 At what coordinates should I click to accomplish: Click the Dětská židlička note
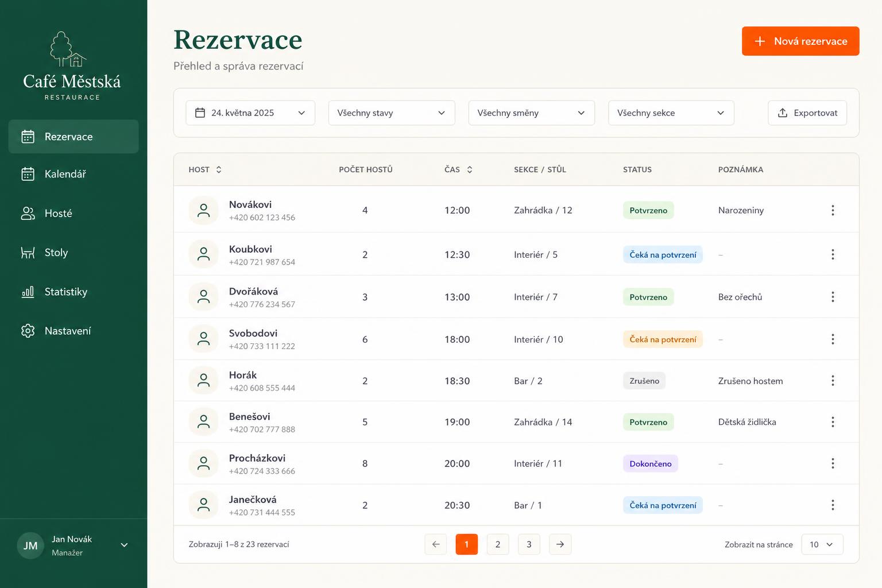tap(747, 422)
